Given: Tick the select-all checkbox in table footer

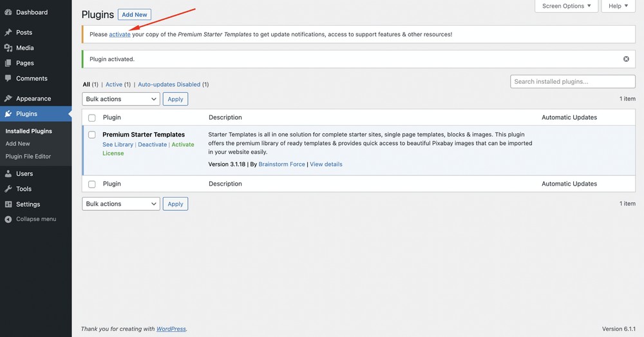Looking at the screenshot, I should click(92, 184).
